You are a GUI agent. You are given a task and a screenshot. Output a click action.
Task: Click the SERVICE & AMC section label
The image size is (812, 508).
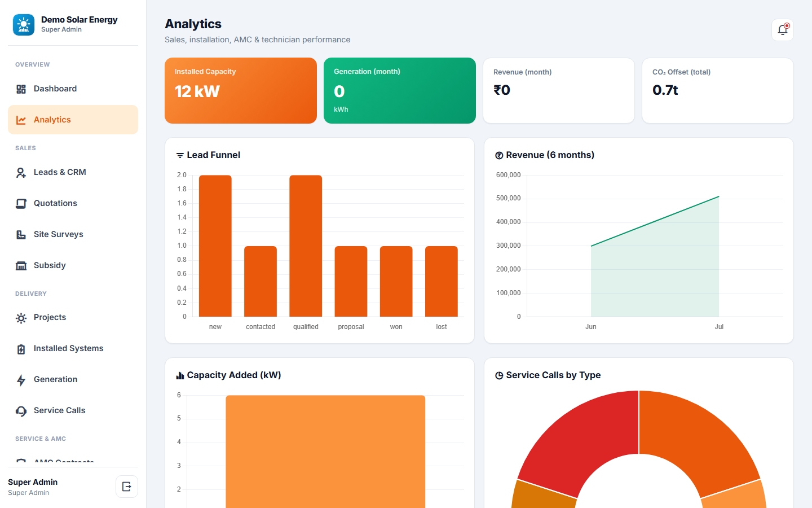(41, 439)
